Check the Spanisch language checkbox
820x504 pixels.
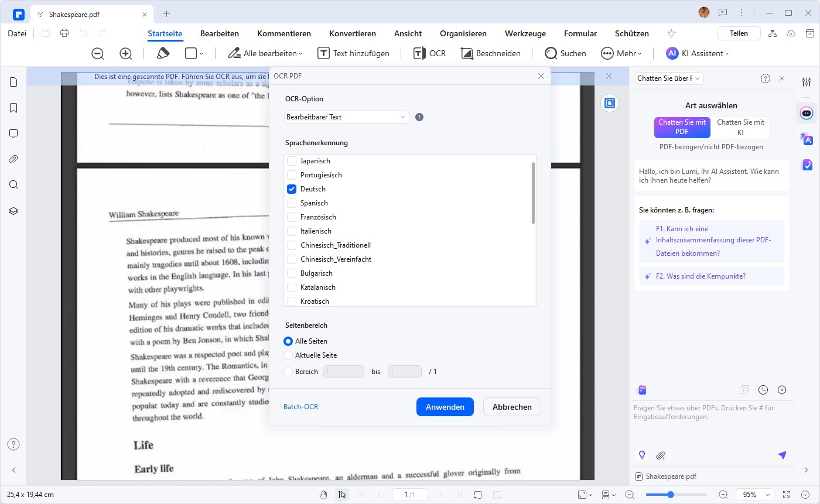tap(292, 203)
